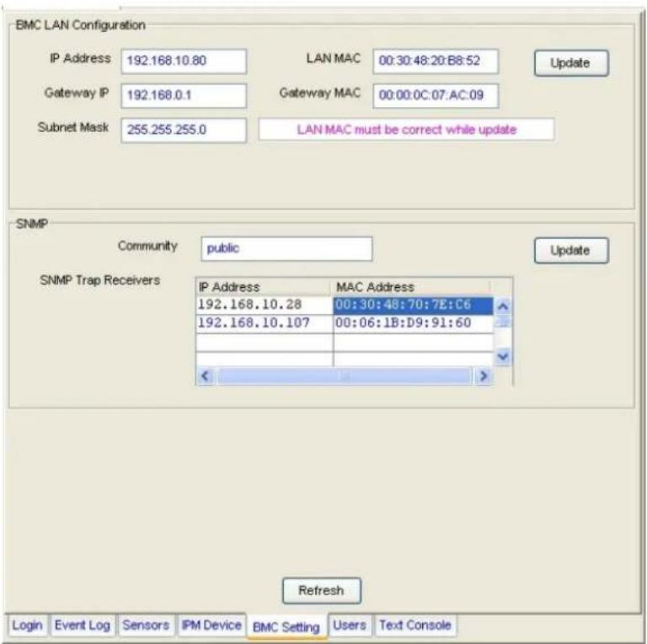Click the trap receivers scroll up arrow
This screenshot has height=644, width=647.
pos(503,306)
